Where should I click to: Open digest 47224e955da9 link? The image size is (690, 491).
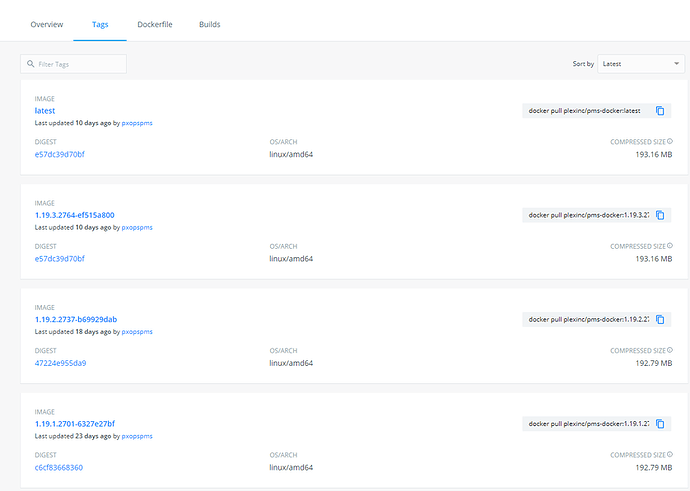(x=60, y=363)
